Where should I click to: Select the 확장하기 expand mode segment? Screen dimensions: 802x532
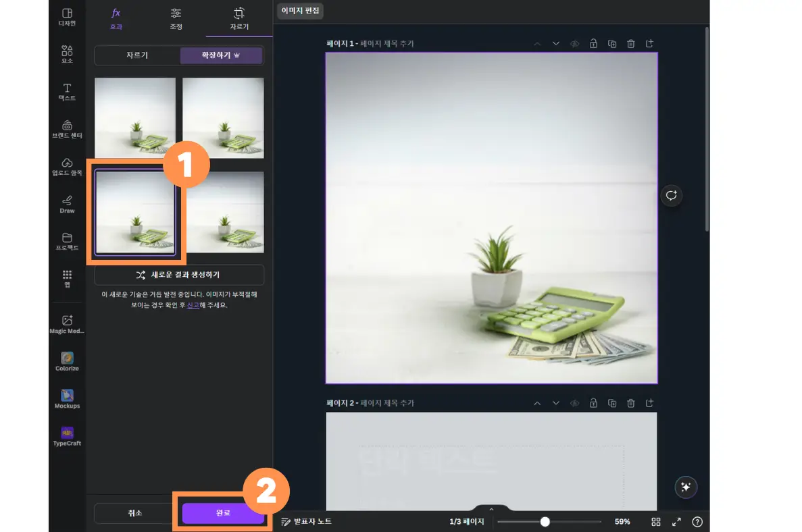point(221,55)
